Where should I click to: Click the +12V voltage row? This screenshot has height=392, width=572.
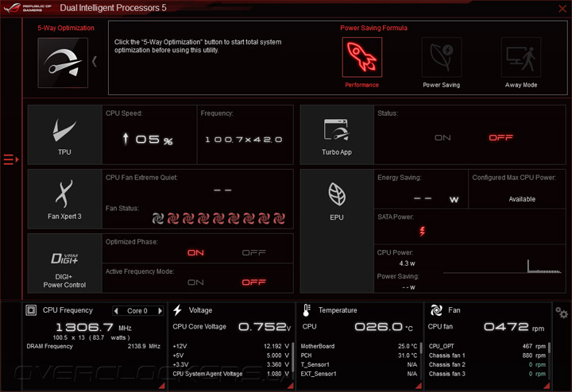pyautogui.click(x=230, y=346)
